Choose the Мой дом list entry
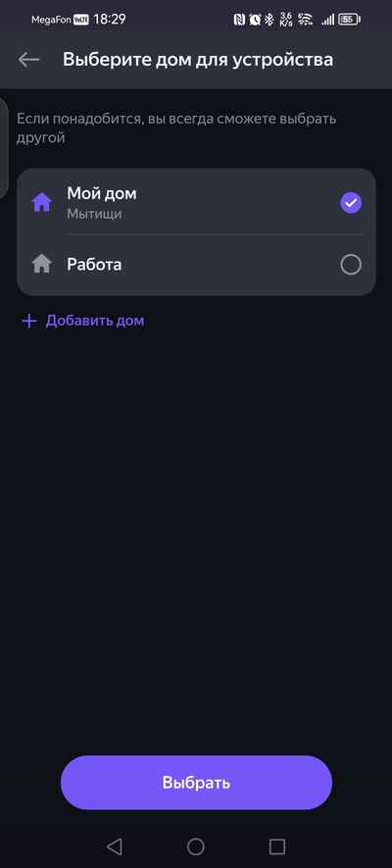The image size is (392, 868). click(x=196, y=202)
